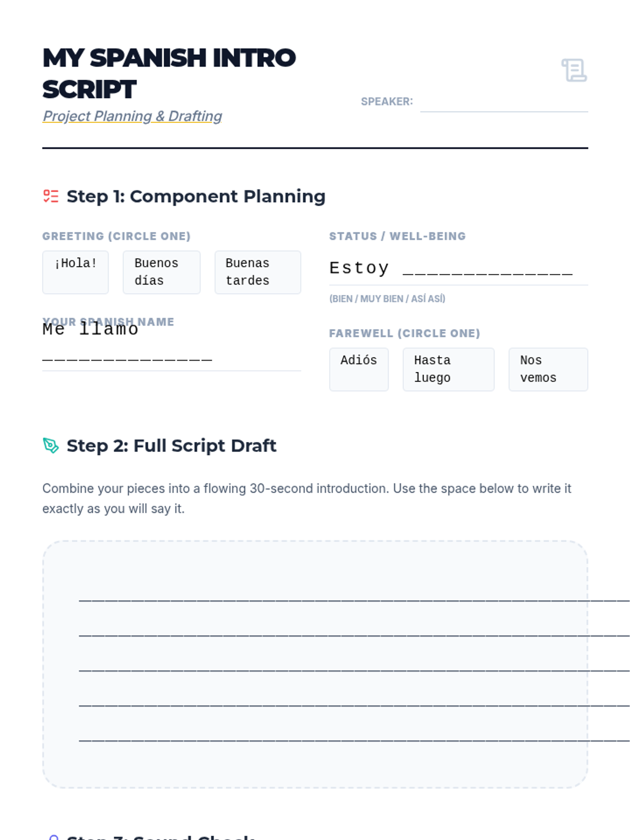Click the blank line under Me llamo
Viewport: 630px width, 840px height.
click(x=128, y=360)
